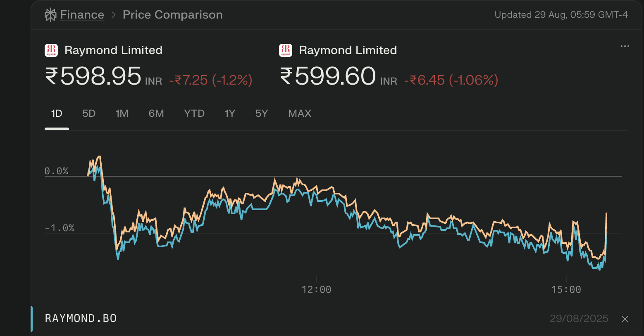Click the first Raymond Limited logo icon
The image size is (644, 336).
51,50
